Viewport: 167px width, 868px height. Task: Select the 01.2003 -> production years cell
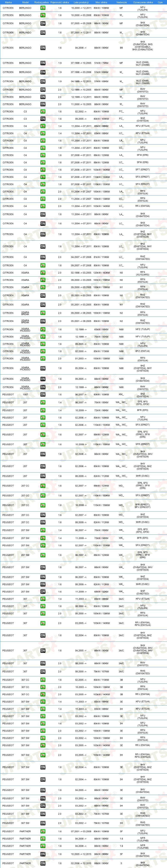pyautogui.click(x=81, y=359)
